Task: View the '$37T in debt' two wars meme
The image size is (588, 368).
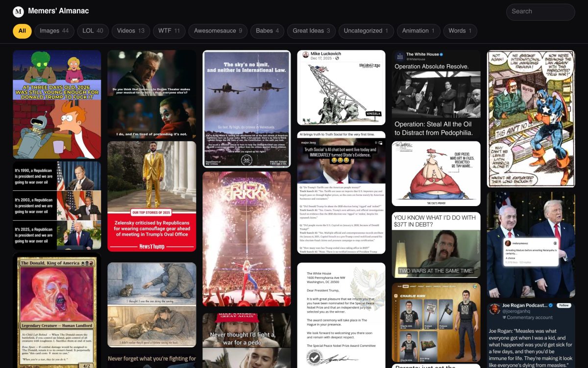Action: tap(436, 245)
